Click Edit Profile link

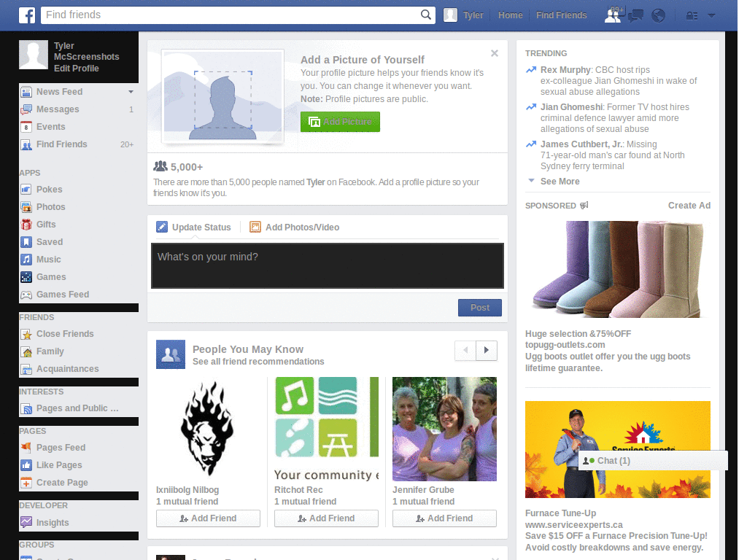pyautogui.click(x=76, y=69)
